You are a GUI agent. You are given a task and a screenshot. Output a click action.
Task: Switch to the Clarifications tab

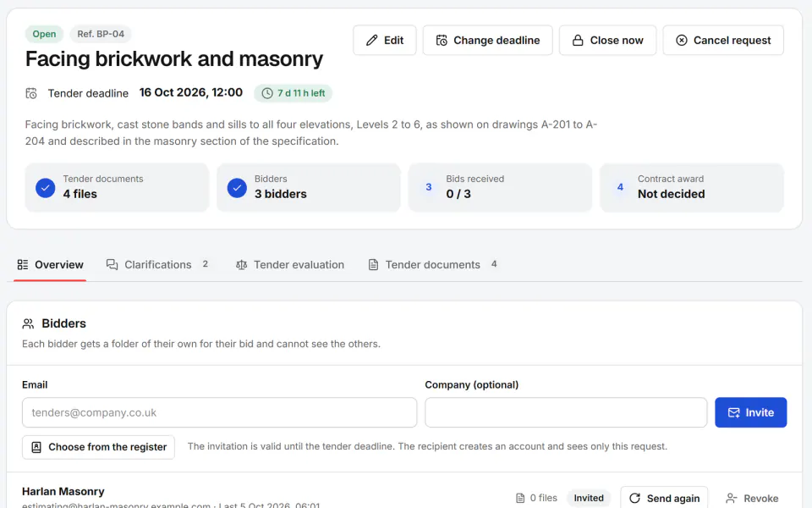pyautogui.click(x=157, y=265)
